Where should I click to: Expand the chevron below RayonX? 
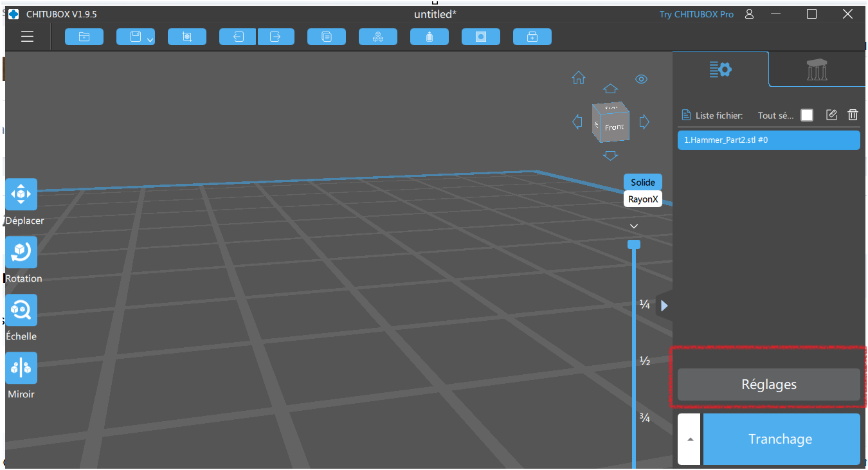[x=634, y=226]
